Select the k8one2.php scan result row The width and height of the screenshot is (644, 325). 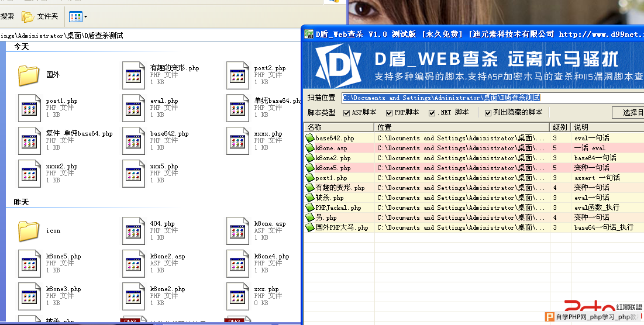474,158
